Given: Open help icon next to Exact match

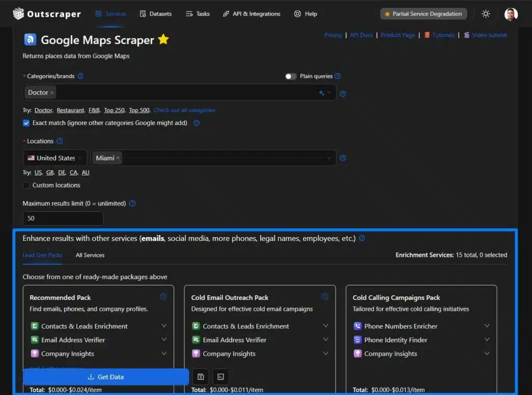Looking at the screenshot, I should coord(196,123).
